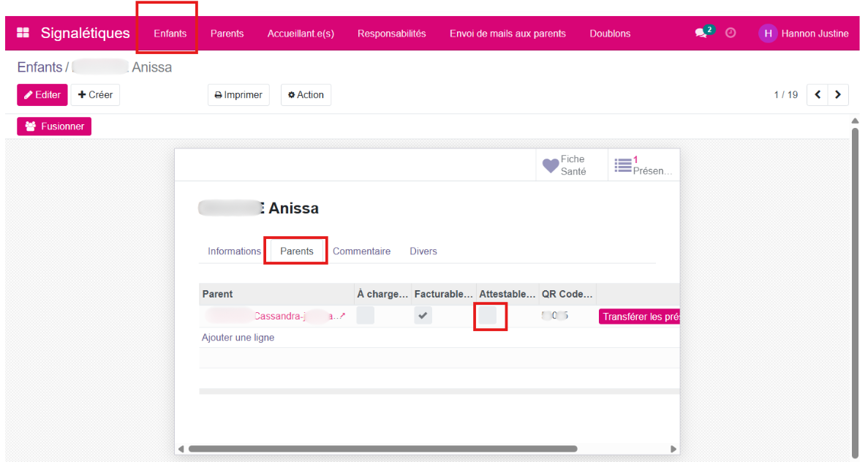
Task: Go to the next record arrow
Action: pos(838,94)
